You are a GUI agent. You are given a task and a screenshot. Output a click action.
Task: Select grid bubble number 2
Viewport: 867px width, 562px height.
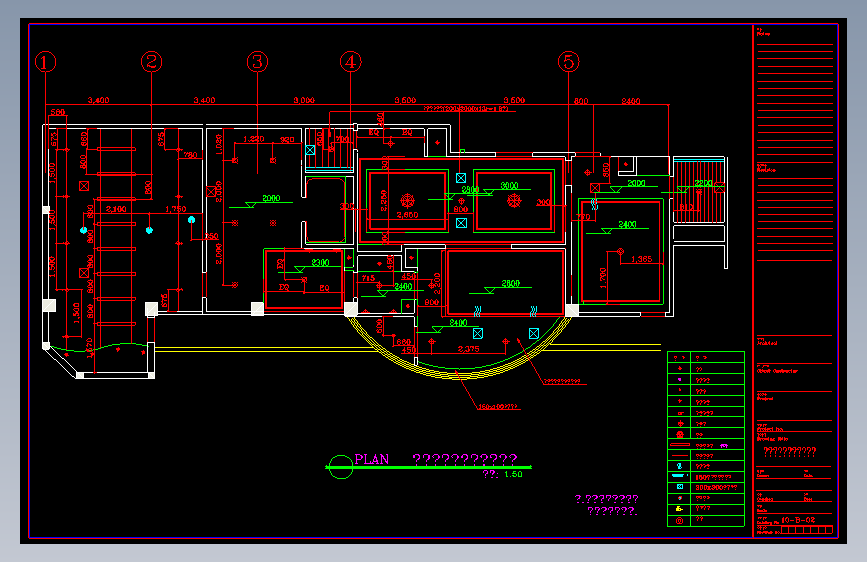point(152,61)
